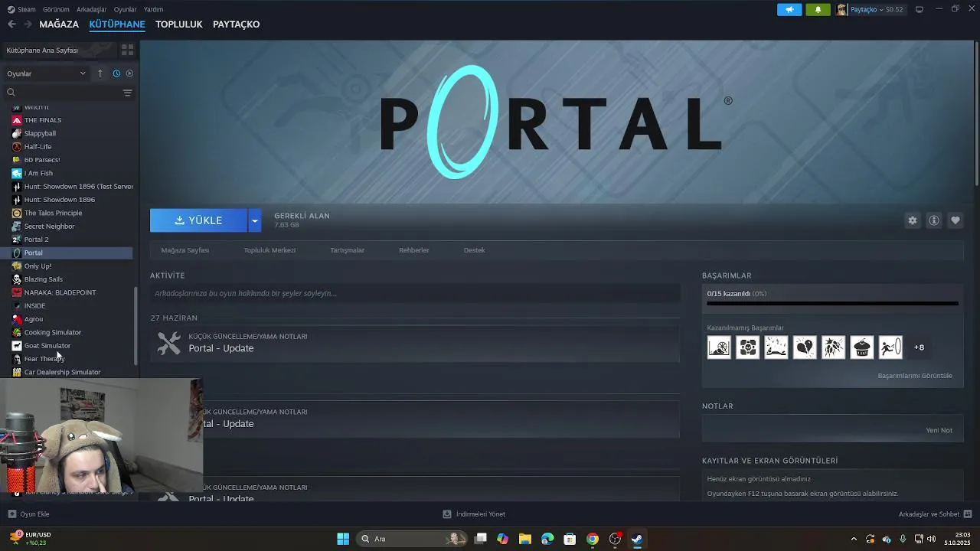
Task: Expand the YÜKLE dropdown arrow
Action: click(x=255, y=220)
